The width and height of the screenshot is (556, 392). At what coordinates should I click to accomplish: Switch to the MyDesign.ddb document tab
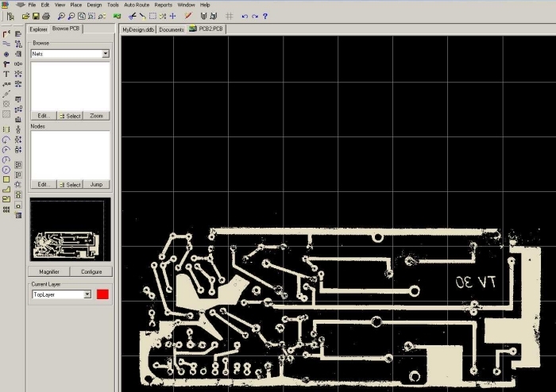(137, 29)
